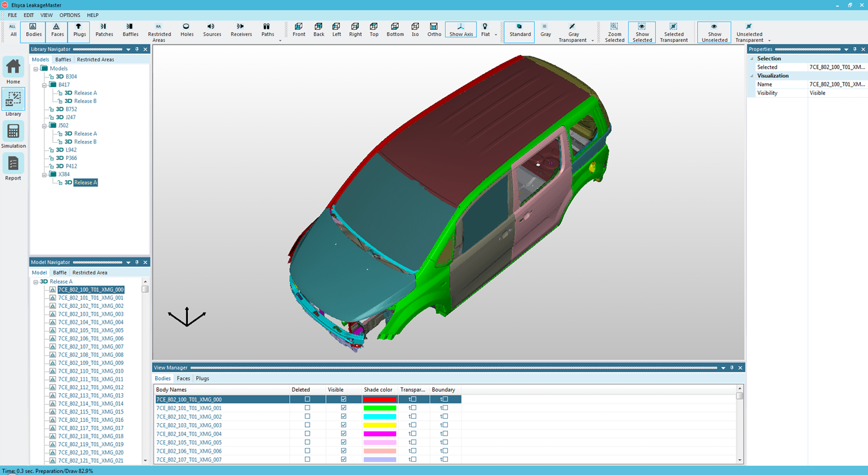
Task: Collapse the J502 tree node
Action: [x=45, y=126]
